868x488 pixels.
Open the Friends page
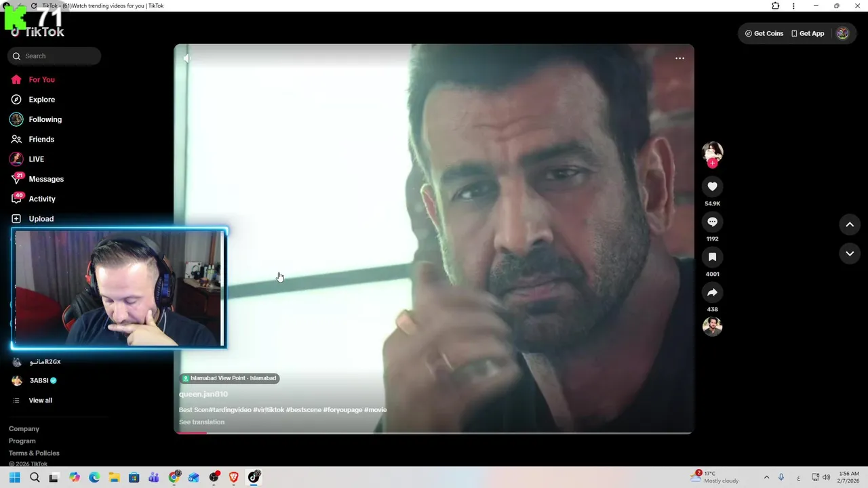(x=33, y=139)
